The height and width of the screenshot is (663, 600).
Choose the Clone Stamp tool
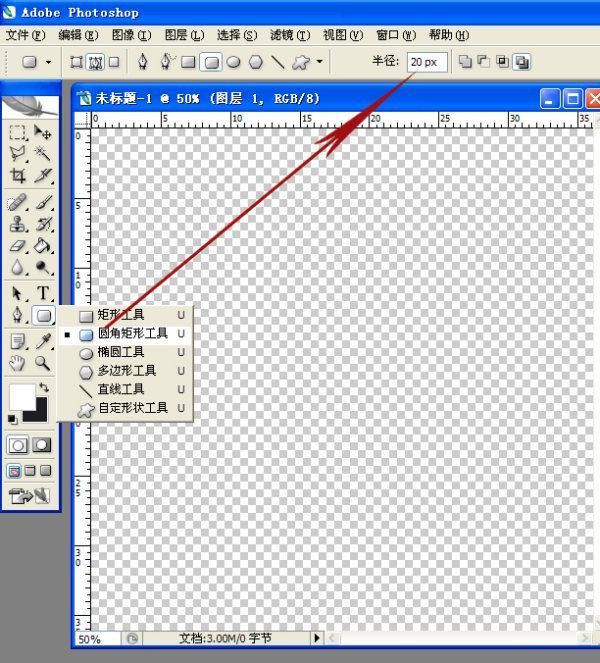pos(17,224)
